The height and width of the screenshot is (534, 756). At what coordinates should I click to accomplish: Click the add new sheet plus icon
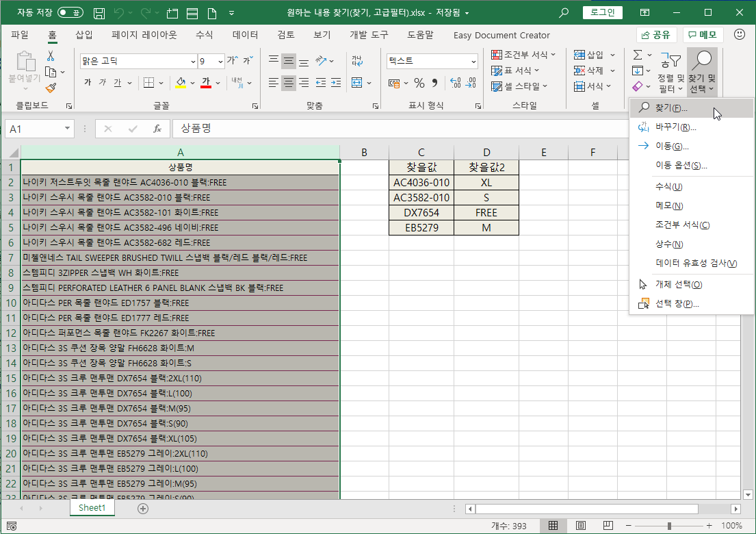pos(143,509)
